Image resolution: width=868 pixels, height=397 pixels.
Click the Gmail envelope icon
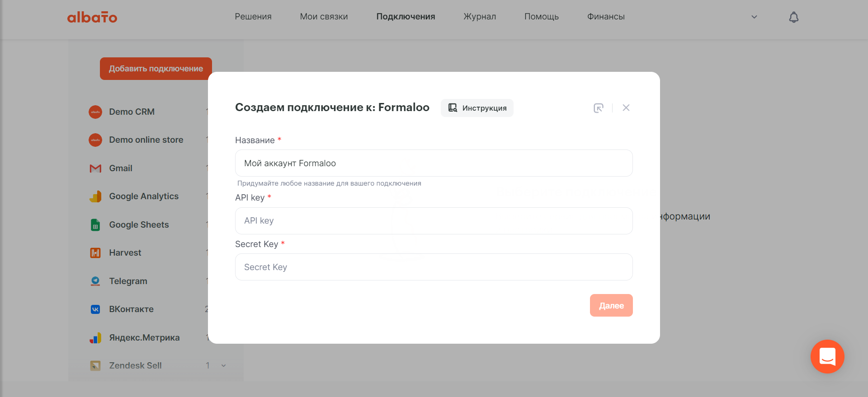point(95,168)
